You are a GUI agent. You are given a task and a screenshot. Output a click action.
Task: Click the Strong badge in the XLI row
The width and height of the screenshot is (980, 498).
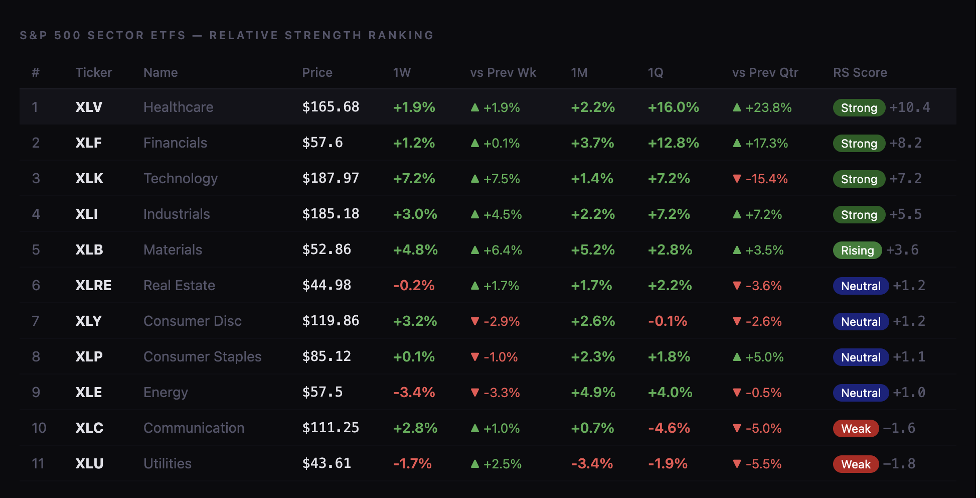click(859, 215)
